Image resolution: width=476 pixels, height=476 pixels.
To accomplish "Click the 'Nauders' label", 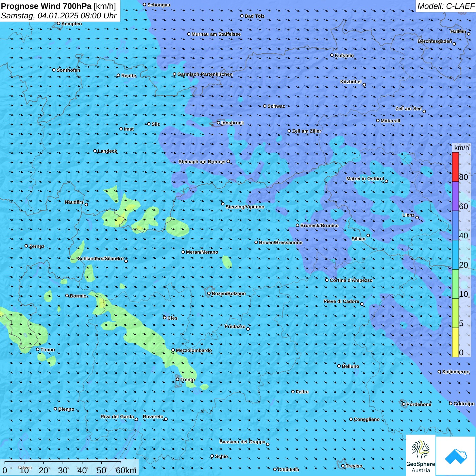I will point(74,202).
